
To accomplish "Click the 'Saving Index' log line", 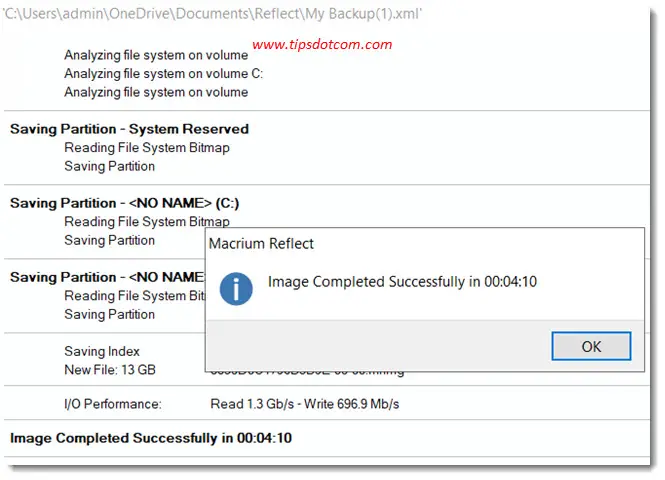I will click(102, 351).
